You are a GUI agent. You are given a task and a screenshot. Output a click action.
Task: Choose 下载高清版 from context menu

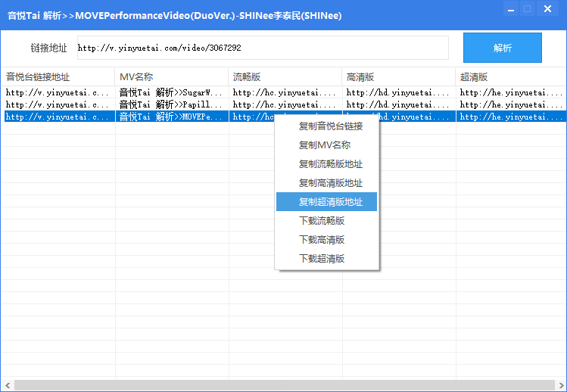click(x=321, y=240)
